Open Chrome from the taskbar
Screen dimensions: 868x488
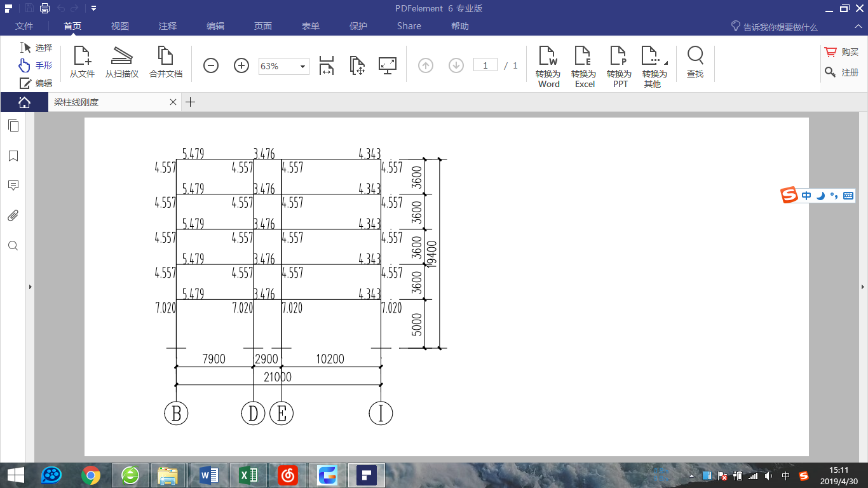(91, 475)
